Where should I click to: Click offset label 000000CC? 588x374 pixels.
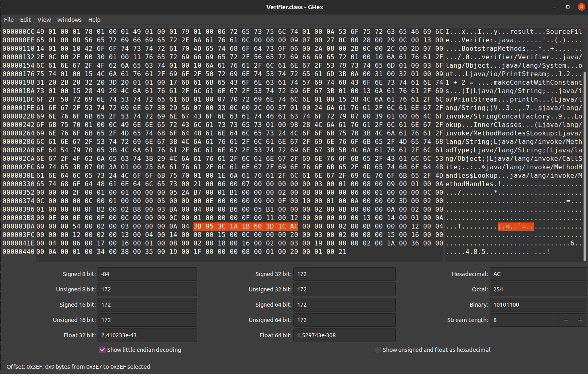coord(19,31)
